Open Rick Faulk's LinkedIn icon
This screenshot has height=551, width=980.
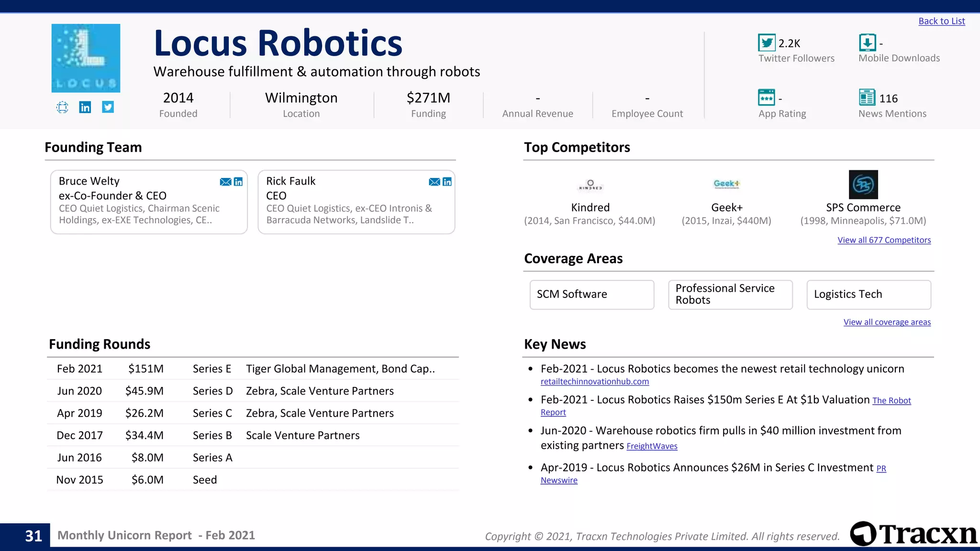point(447,182)
